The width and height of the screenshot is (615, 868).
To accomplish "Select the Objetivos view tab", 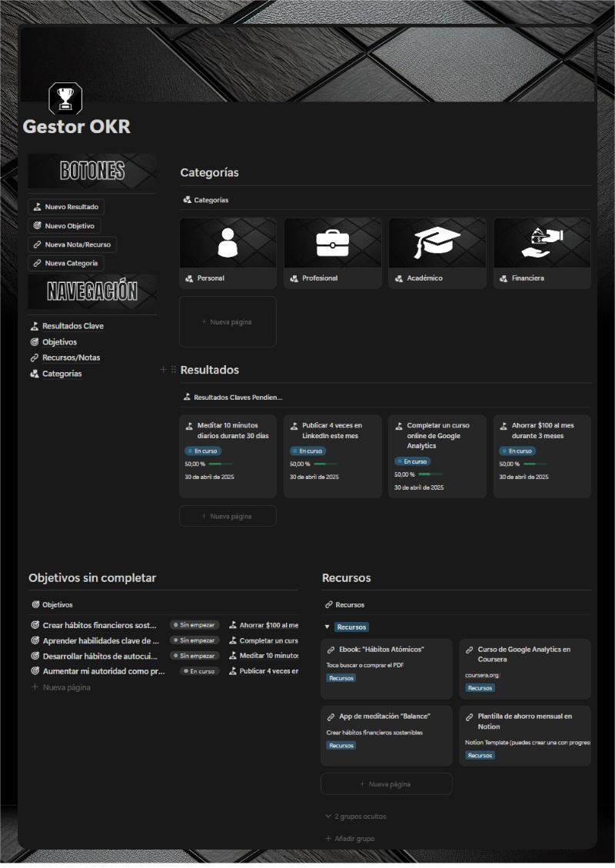I will [x=52, y=605].
